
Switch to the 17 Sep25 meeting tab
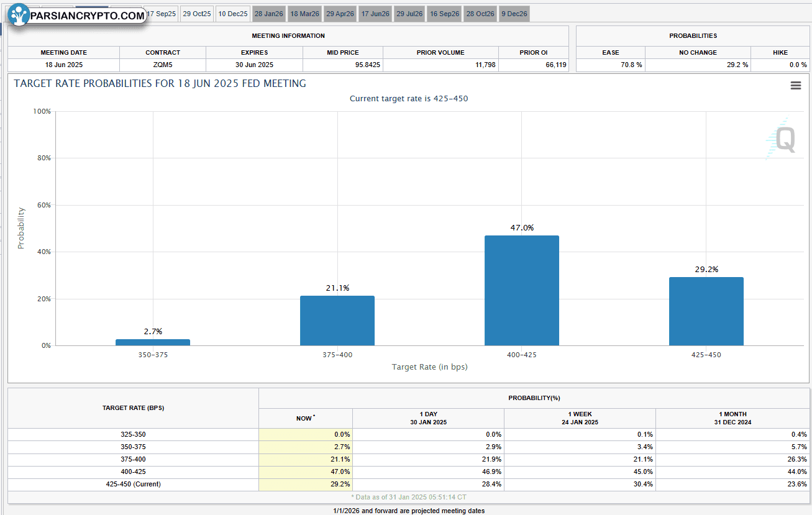coord(162,14)
